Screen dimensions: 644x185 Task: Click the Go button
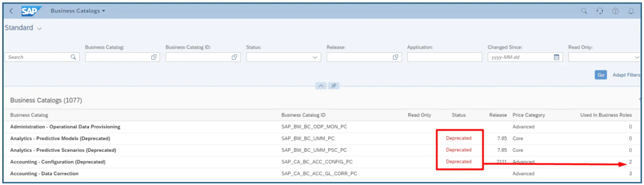point(601,75)
